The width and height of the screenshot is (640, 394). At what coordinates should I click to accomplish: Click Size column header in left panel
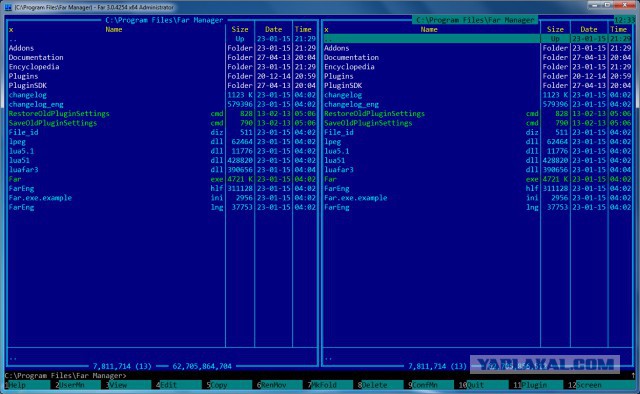pyautogui.click(x=240, y=29)
